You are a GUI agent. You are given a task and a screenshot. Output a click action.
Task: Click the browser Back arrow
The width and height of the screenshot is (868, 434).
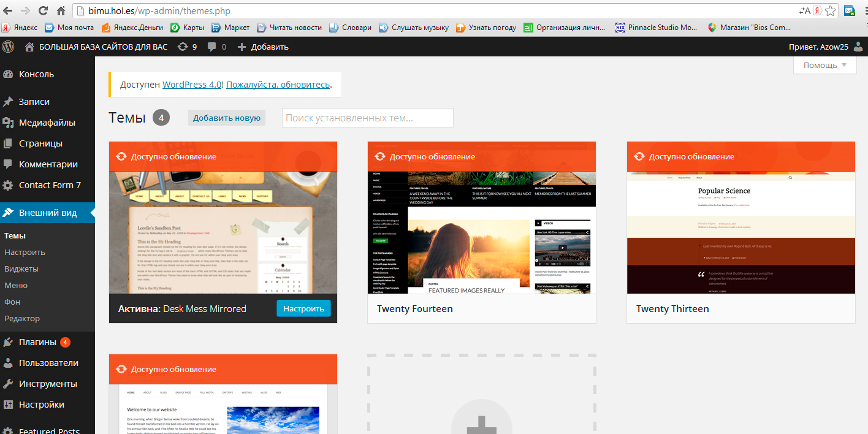point(9,10)
